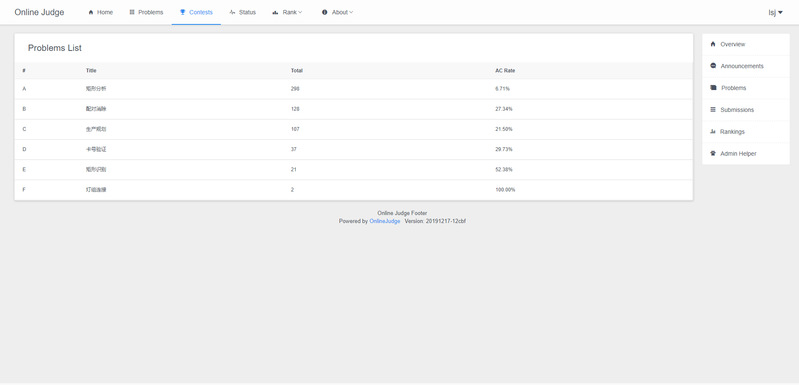Open problem A row in the list
Image resolution: width=799 pixels, height=385 pixels.
pos(354,89)
